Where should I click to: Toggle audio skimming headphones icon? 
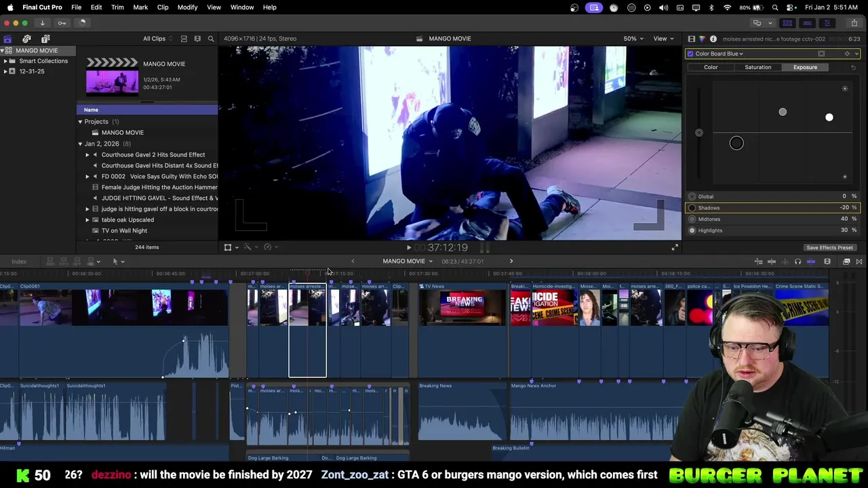pos(797,262)
